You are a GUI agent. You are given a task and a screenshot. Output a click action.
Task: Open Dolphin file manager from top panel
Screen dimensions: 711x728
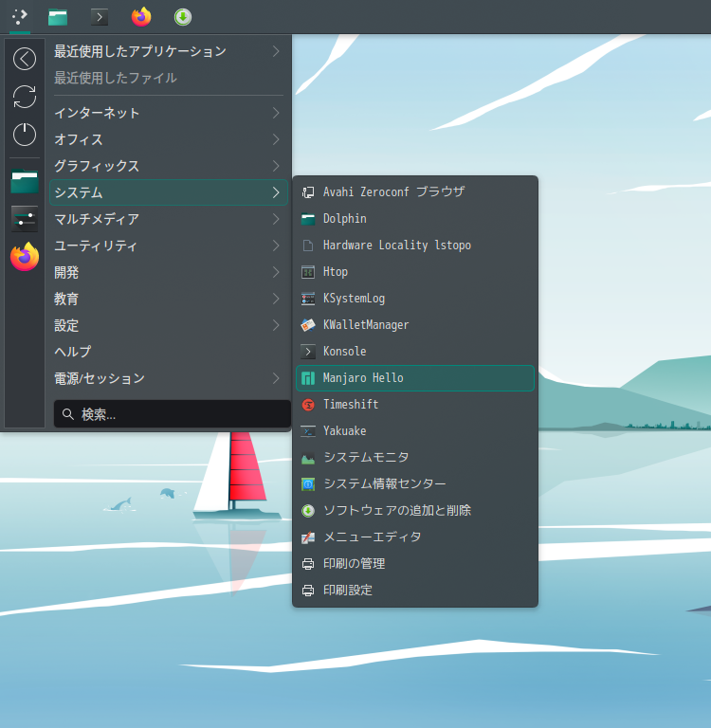coord(58,17)
